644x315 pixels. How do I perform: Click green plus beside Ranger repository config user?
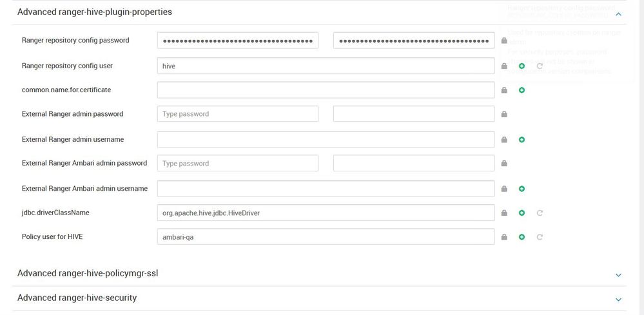(522, 66)
